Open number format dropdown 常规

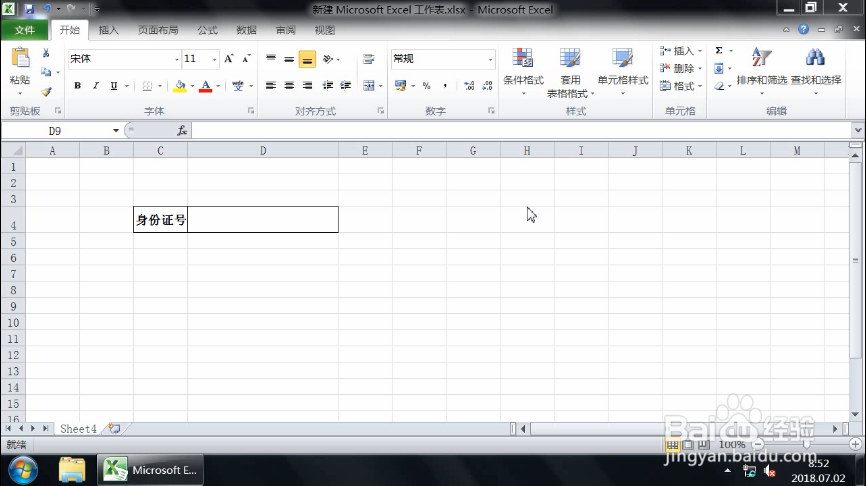pos(490,59)
